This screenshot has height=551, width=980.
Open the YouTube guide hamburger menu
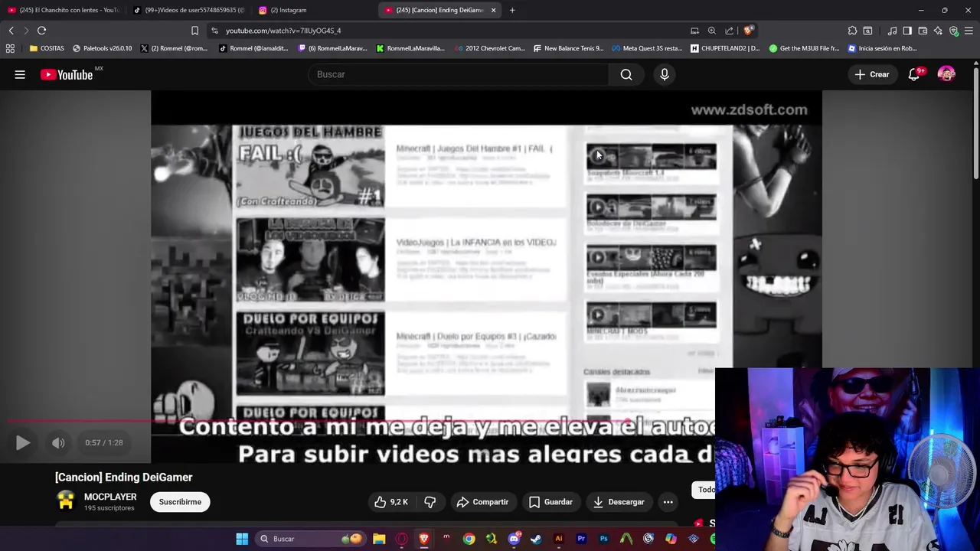pos(20,74)
